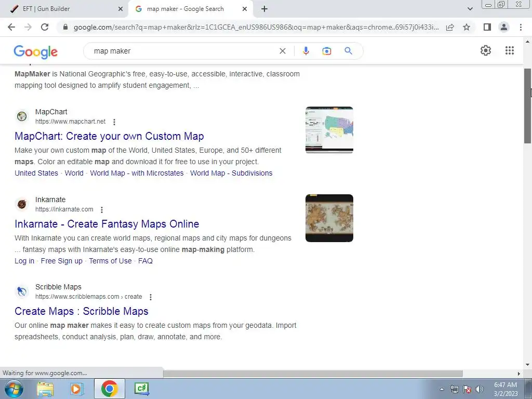Open the Create Maps : Scribble Maps link
Screen dimensions: 532x399
pyautogui.click(x=82, y=311)
